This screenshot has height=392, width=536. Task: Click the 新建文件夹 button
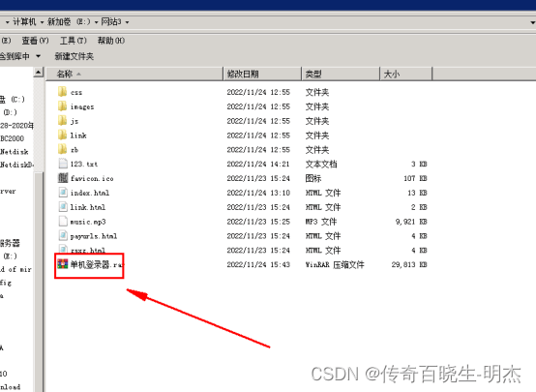tap(74, 56)
